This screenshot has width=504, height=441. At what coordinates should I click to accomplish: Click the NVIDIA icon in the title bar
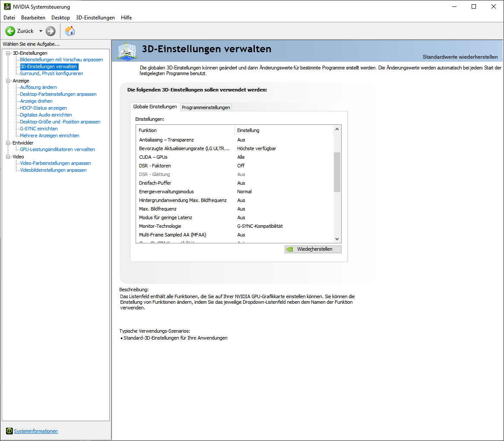(x=7, y=6)
